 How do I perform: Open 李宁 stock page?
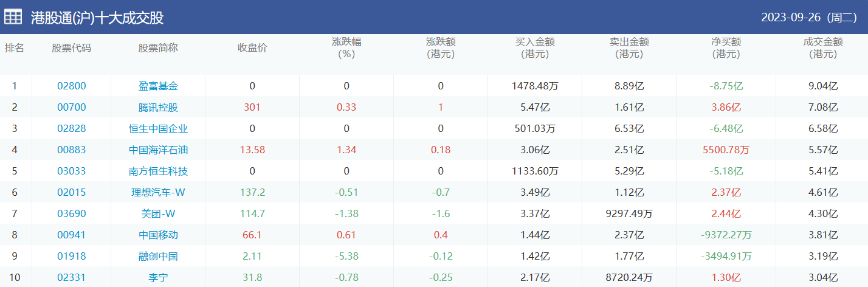click(x=158, y=278)
